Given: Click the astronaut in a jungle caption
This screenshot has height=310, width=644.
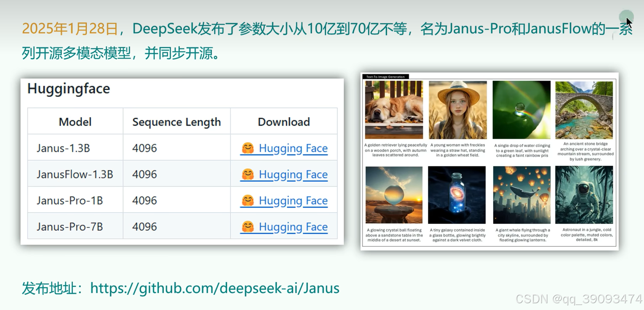Looking at the screenshot, I should coord(587,235).
